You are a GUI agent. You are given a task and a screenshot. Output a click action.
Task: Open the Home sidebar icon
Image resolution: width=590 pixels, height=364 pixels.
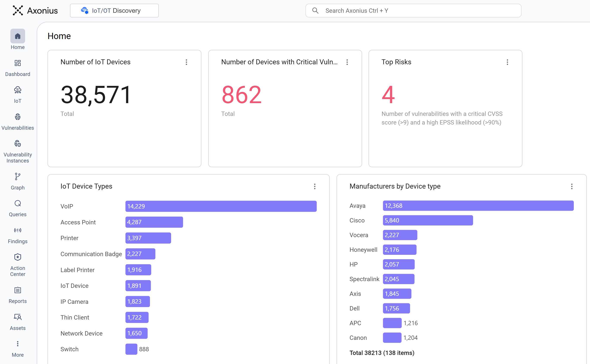(x=17, y=36)
